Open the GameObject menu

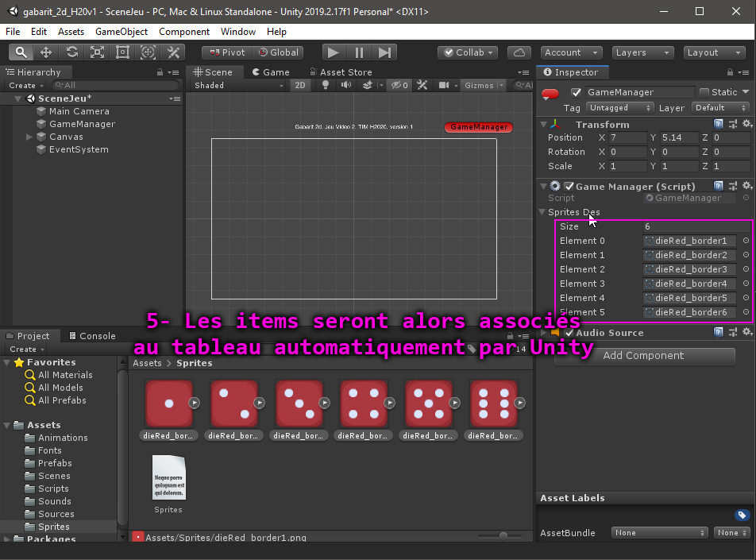point(121,32)
